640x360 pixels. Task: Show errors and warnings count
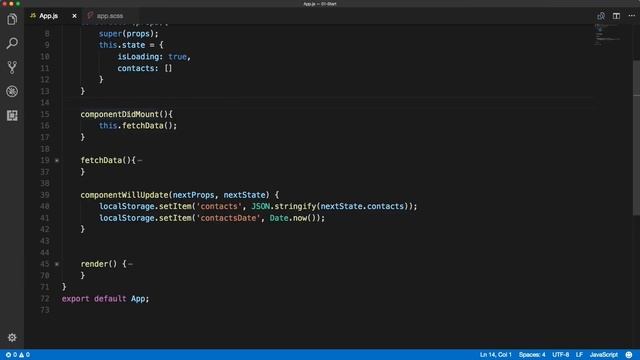[x=18, y=355]
